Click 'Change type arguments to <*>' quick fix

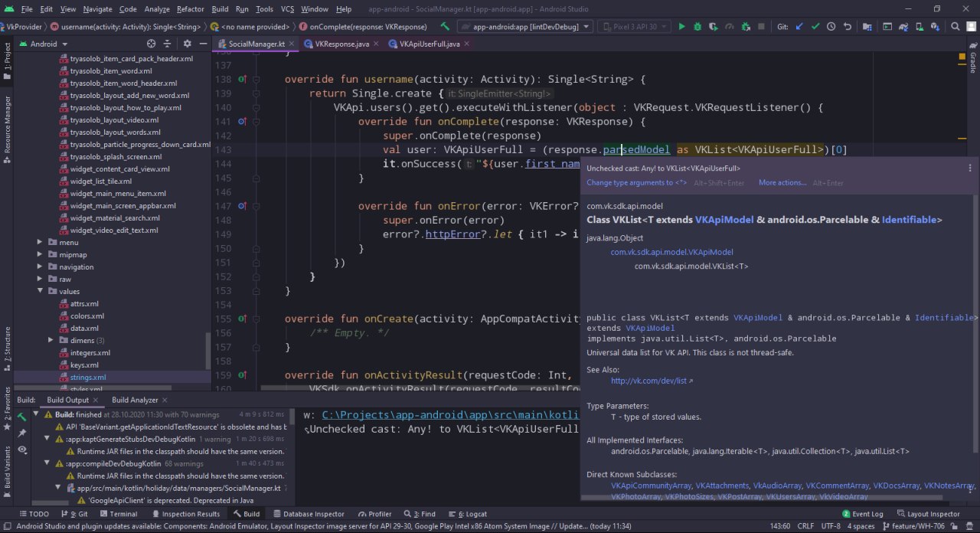pyautogui.click(x=636, y=182)
